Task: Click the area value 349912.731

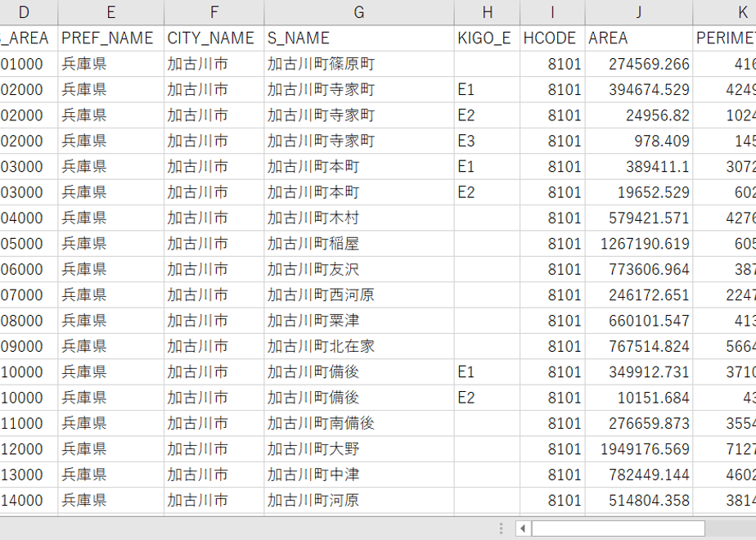Action: (639, 371)
